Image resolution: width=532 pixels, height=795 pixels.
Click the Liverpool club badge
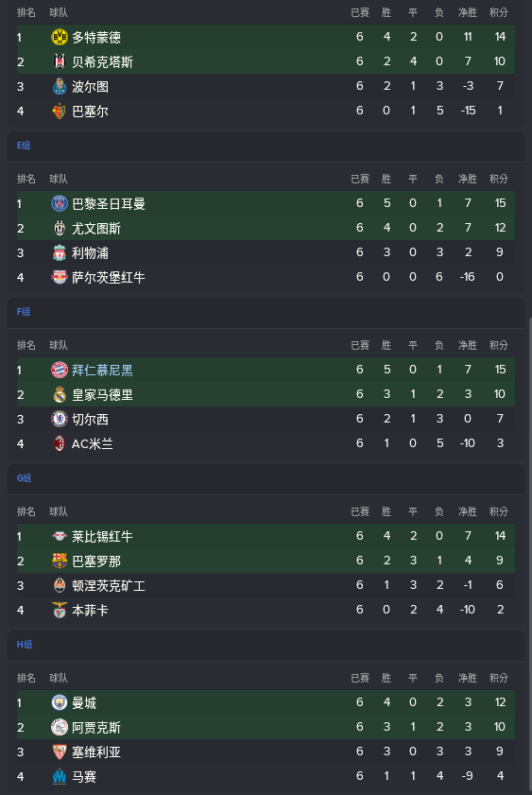[60, 252]
